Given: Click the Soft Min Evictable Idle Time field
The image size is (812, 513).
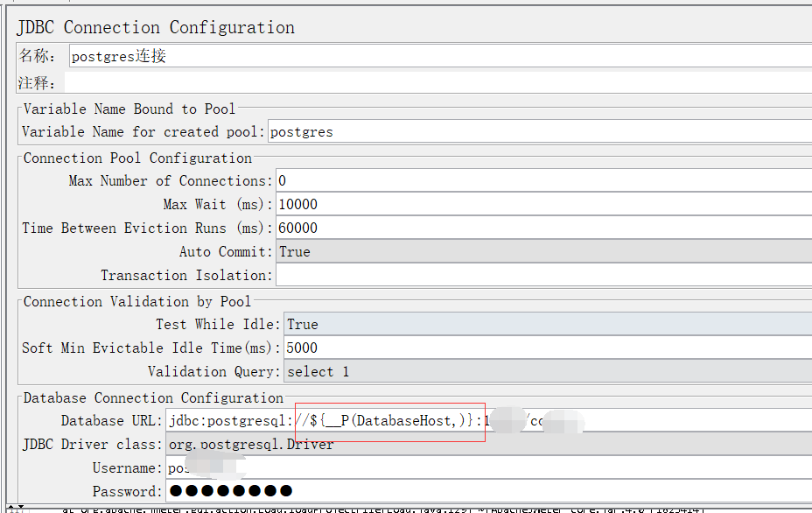Looking at the screenshot, I should pos(548,348).
